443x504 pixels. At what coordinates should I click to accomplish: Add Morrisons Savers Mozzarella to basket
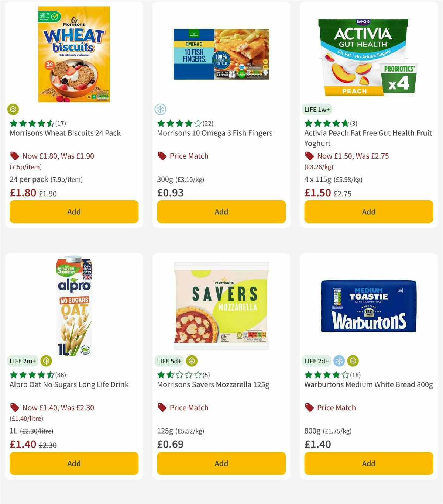coord(221,463)
